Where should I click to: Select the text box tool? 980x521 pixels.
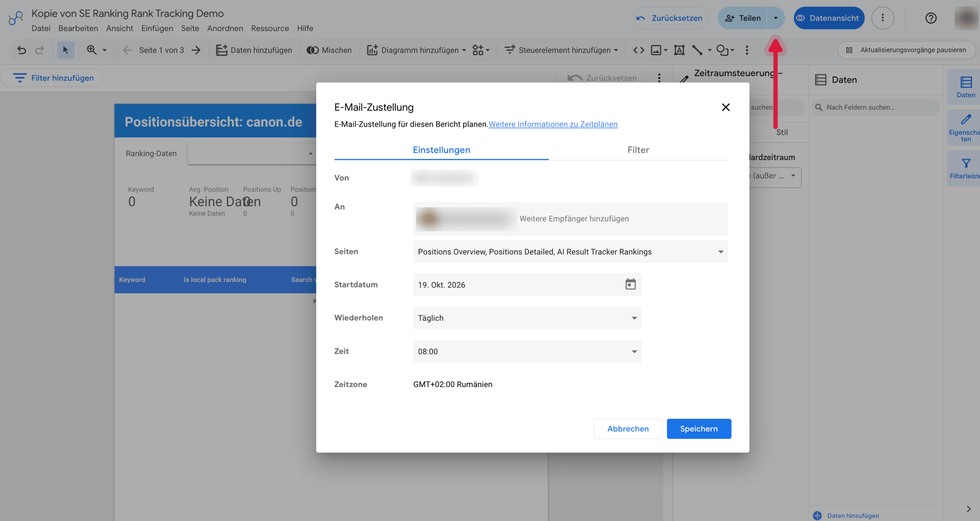tap(679, 50)
